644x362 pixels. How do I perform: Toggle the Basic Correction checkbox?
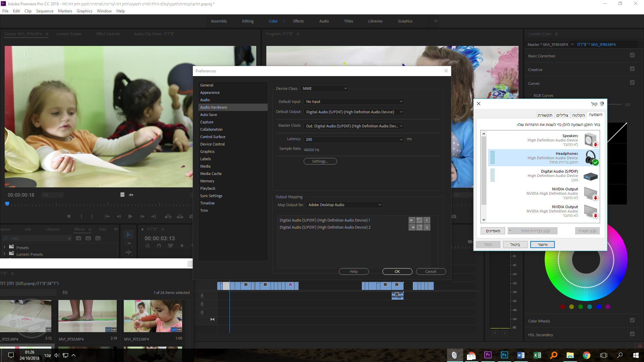(632, 55)
